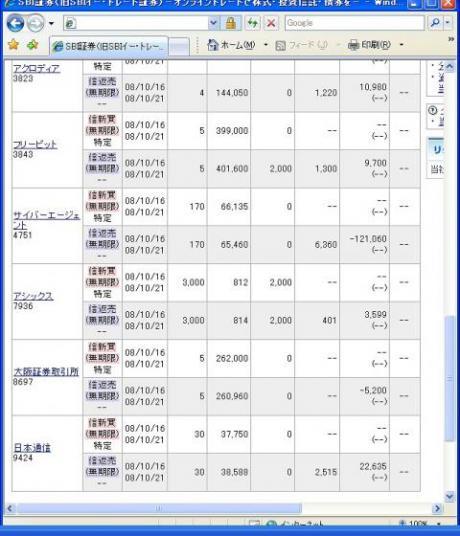Click the 65,460 price cell
This screenshot has height=536, width=460.
tap(234, 244)
